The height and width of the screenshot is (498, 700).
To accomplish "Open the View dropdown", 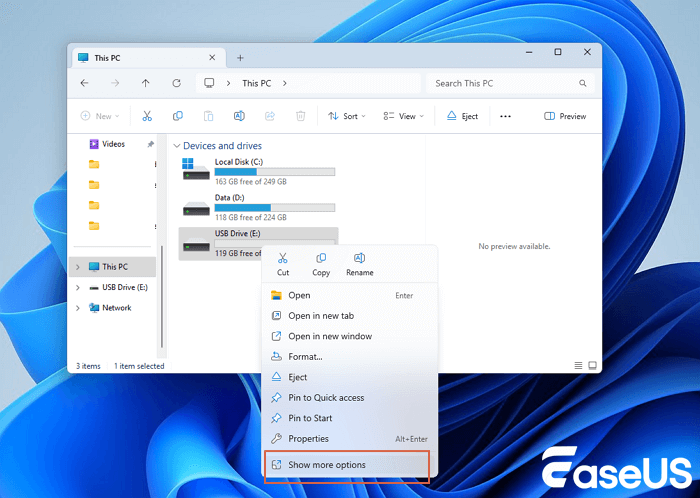I will click(x=404, y=116).
